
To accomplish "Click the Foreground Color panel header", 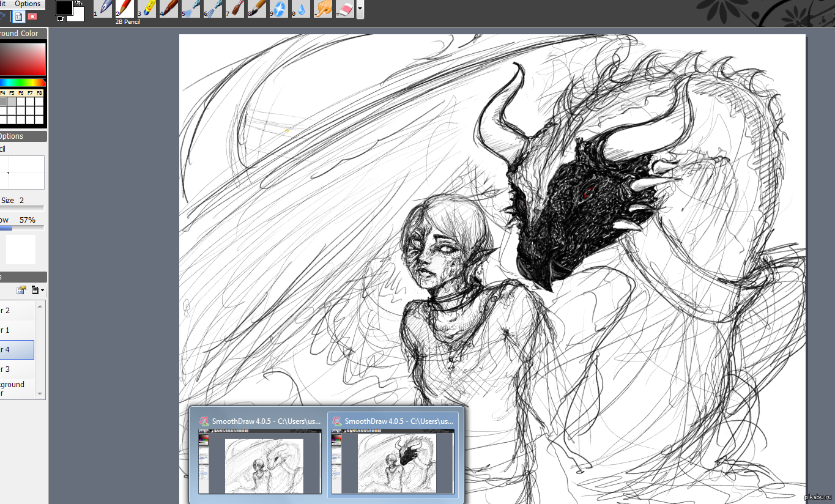I will (x=23, y=33).
